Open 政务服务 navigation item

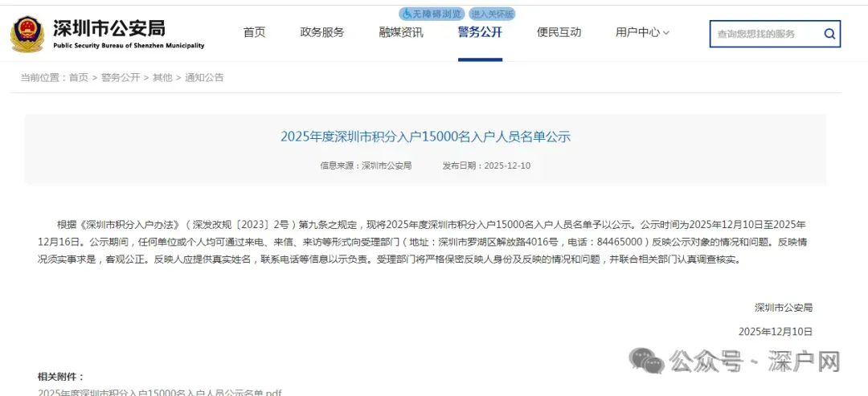[322, 32]
